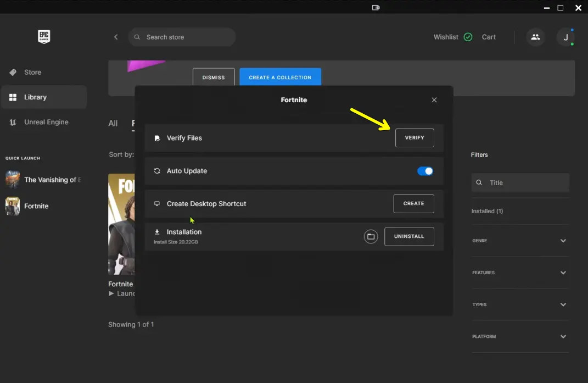Open the friends list icon

coord(535,37)
